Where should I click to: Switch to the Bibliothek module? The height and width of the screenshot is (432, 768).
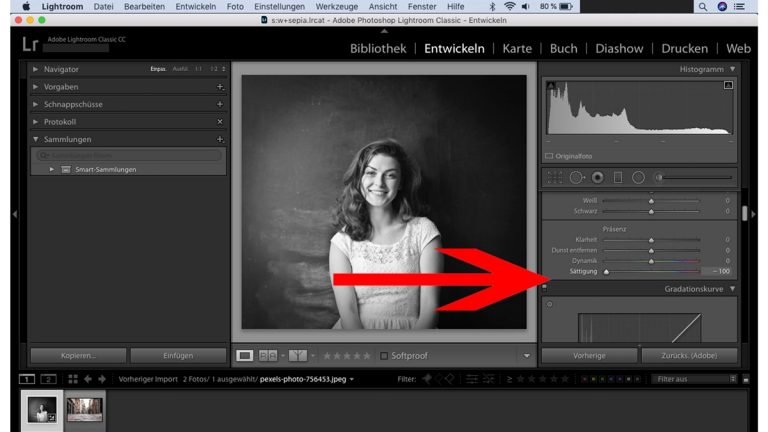point(378,48)
